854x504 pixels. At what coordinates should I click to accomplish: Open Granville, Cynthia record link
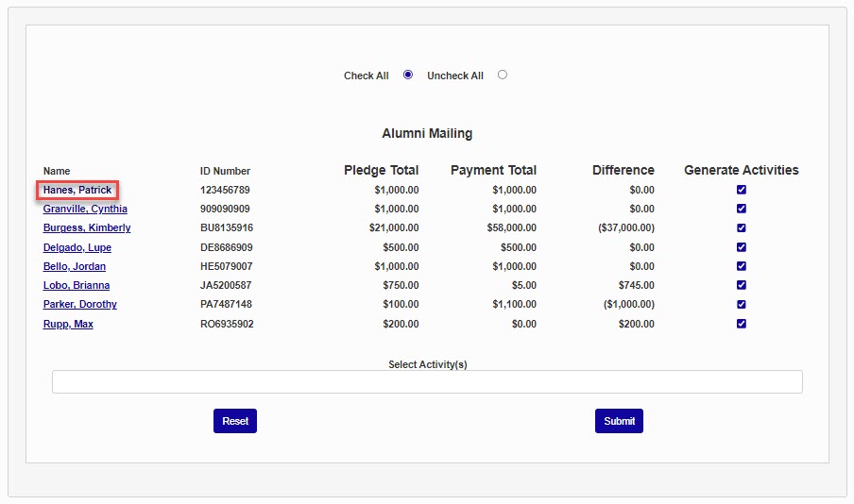(85, 210)
